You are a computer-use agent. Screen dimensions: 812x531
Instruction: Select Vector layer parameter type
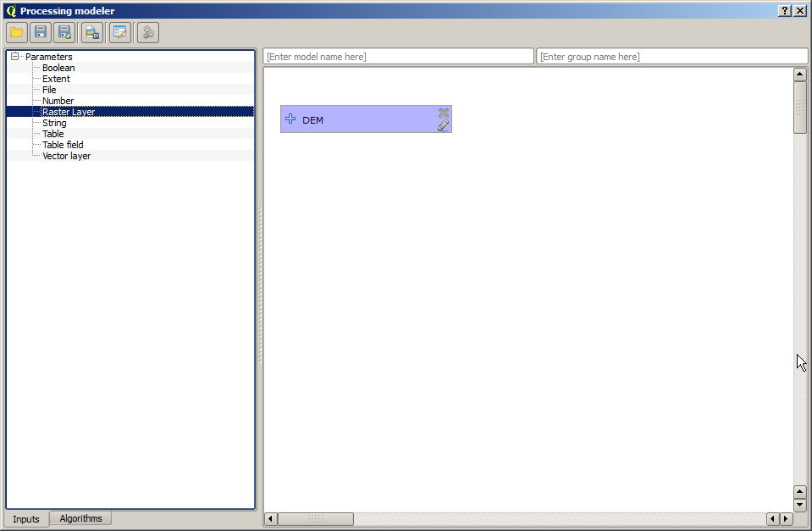click(x=66, y=156)
